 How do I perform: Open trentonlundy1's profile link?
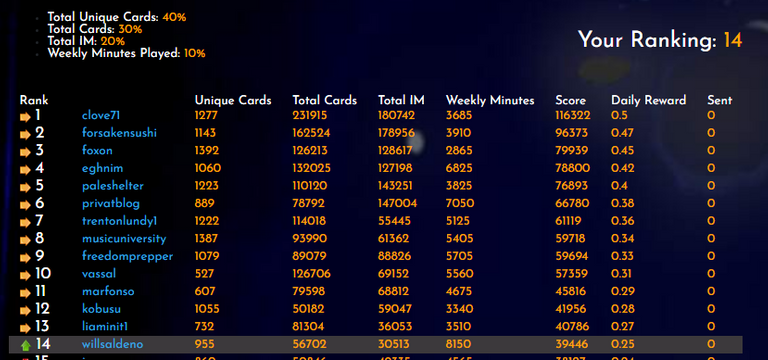[x=119, y=221]
